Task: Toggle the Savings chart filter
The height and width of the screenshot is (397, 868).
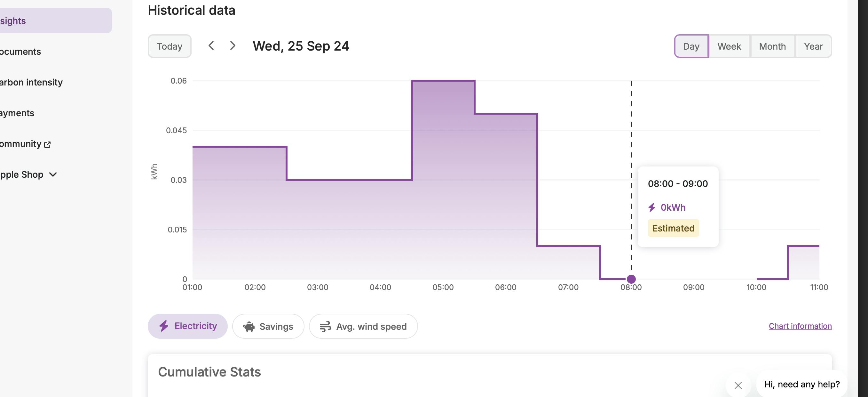Action: click(x=268, y=326)
